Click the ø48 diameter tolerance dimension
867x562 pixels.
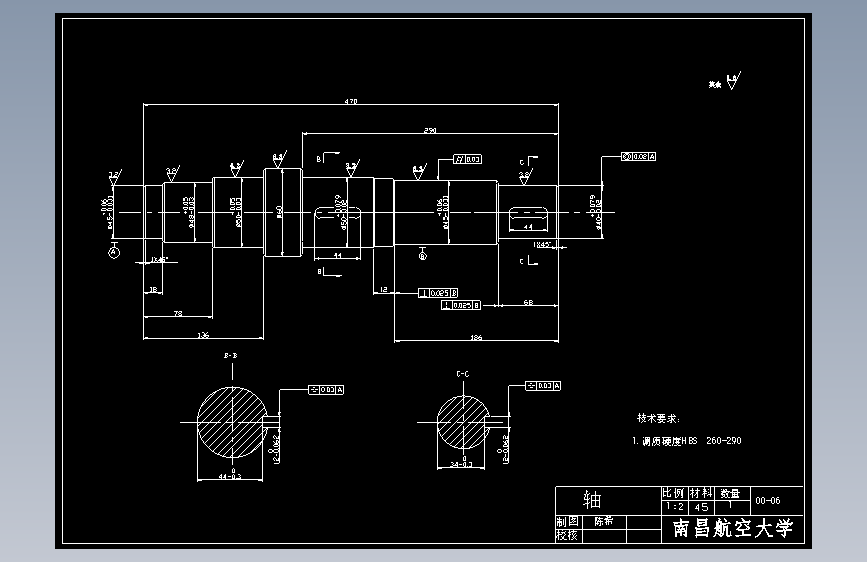(189, 212)
